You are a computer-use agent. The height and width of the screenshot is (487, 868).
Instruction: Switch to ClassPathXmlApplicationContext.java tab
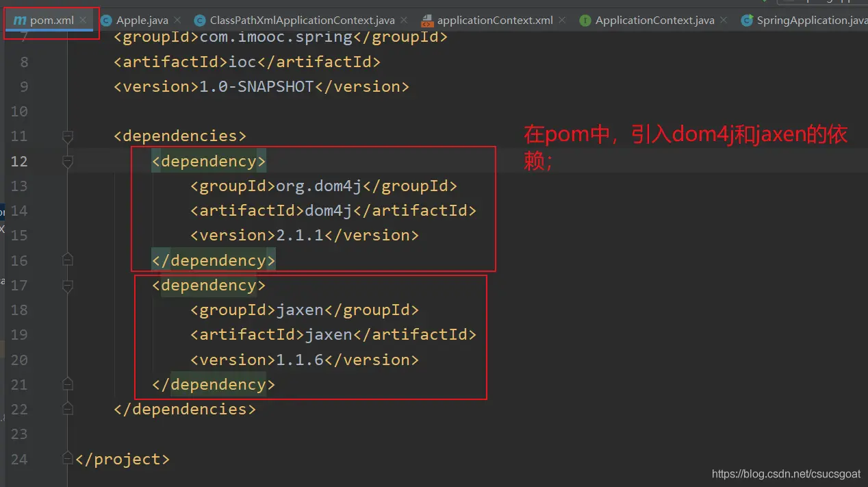(x=302, y=21)
